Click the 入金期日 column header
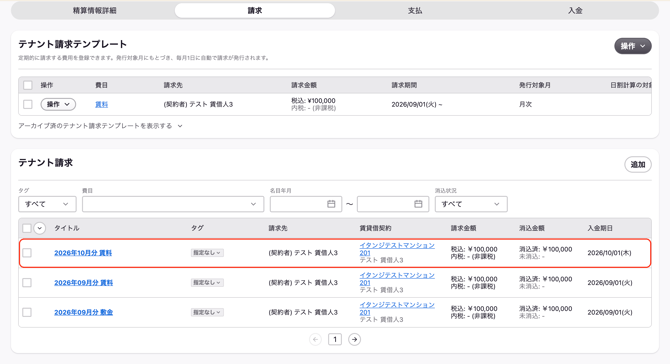 click(x=600, y=228)
